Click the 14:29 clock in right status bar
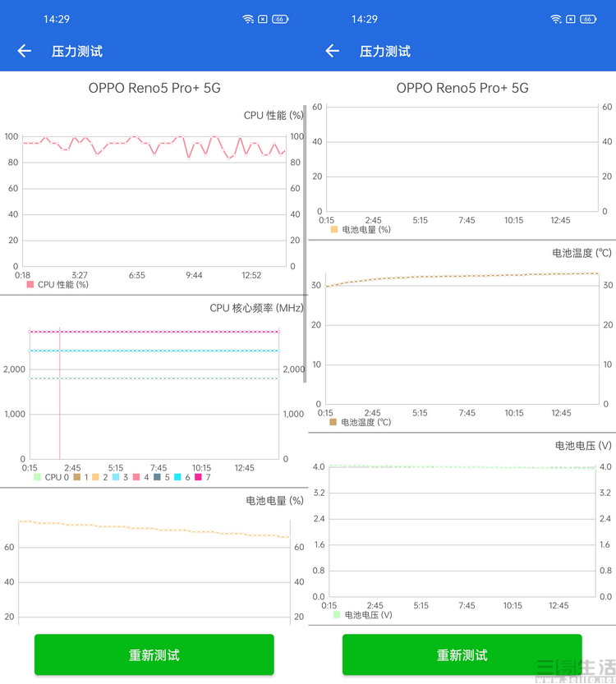 (x=365, y=19)
